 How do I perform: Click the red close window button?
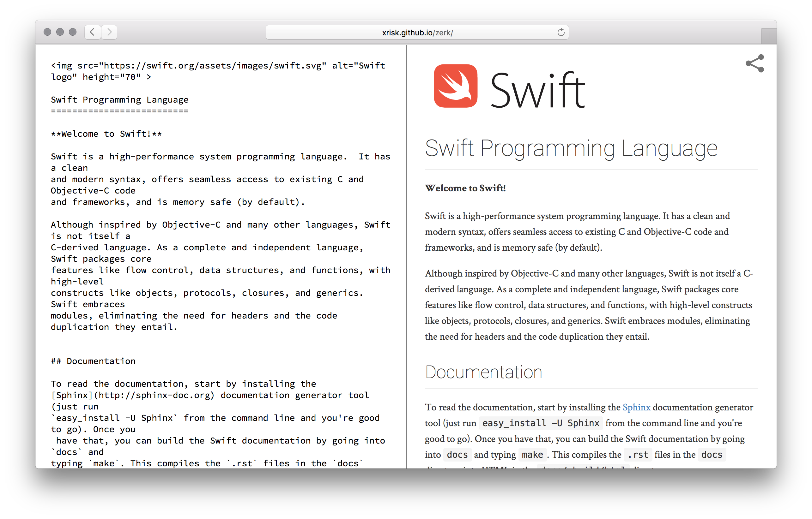[47, 32]
